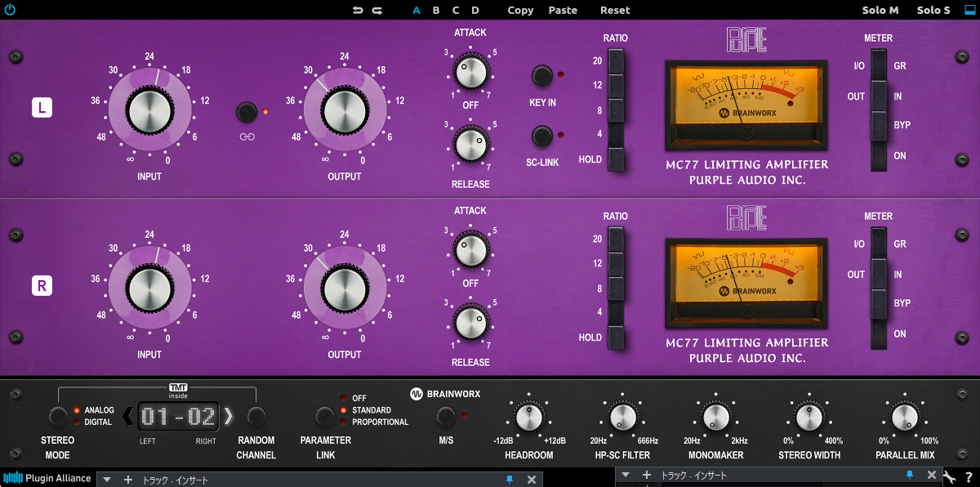The width and height of the screenshot is (980, 487).
Task: Click the R channel VU meter
Action: click(746, 281)
